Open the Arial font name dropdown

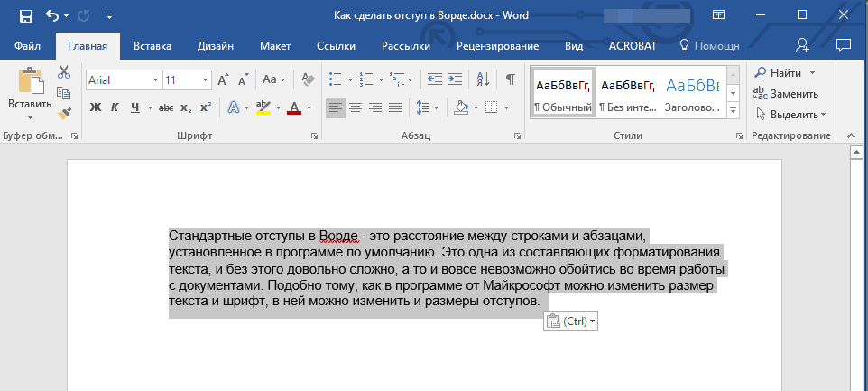pyautogui.click(x=156, y=80)
